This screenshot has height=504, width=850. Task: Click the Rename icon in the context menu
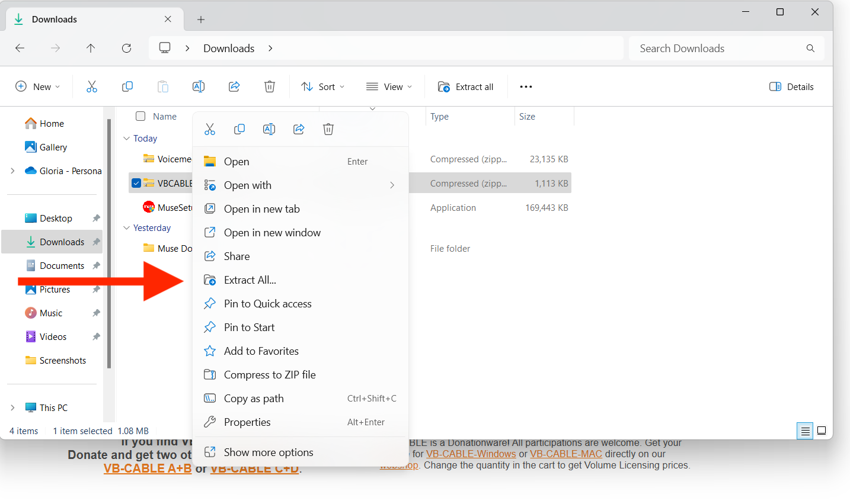tap(269, 129)
